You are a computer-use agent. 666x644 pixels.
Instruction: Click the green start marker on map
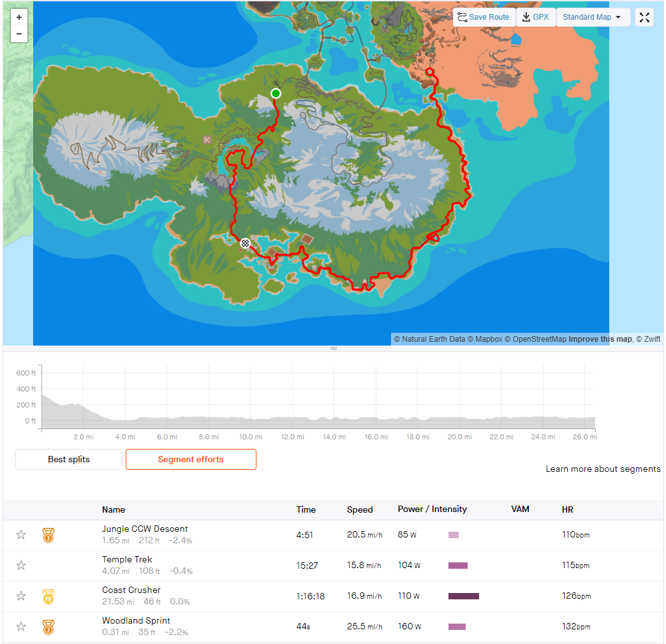(276, 93)
